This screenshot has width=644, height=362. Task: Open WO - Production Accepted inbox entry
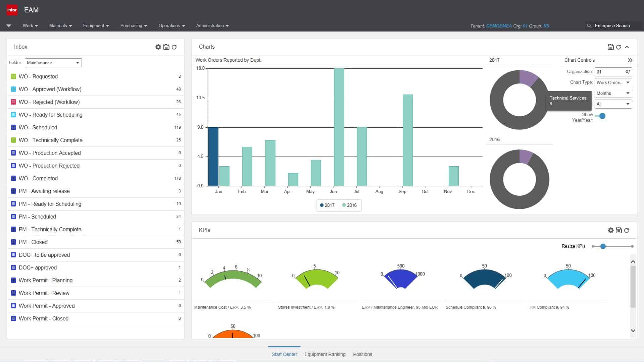click(x=96, y=153)
